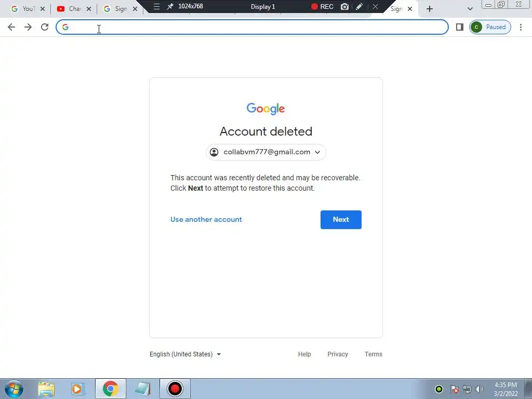Go back to the previous page
The height and width of the screenshot is (399, 532).
11,27
